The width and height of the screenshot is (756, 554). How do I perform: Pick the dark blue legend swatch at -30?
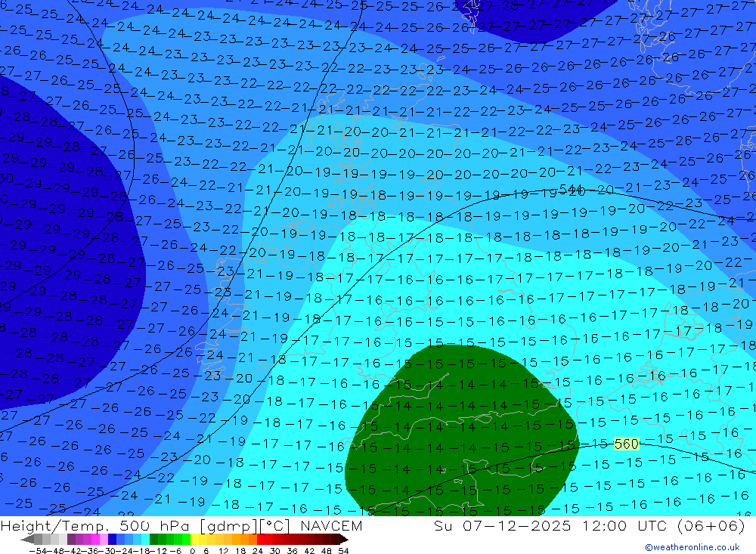112,539
